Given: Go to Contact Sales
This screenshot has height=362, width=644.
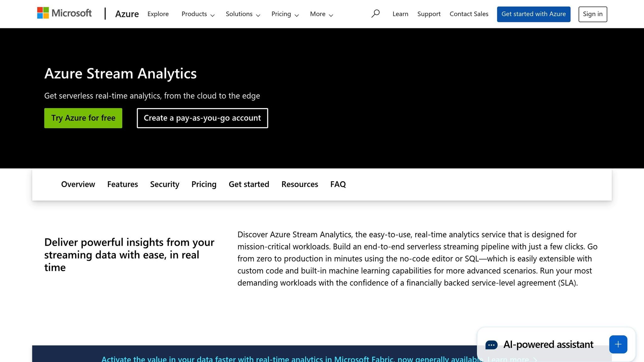Looking at the screenshot, I should click(x=469, y=14).
